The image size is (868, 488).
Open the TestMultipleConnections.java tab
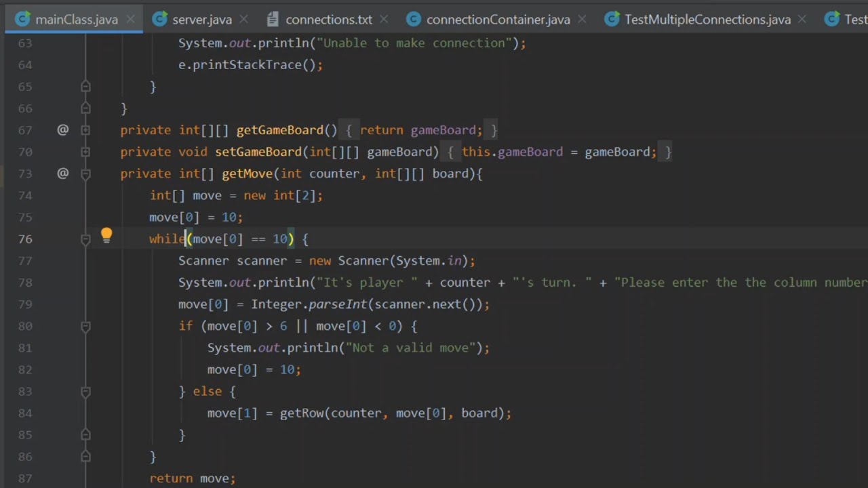click(x=707, y=19)
